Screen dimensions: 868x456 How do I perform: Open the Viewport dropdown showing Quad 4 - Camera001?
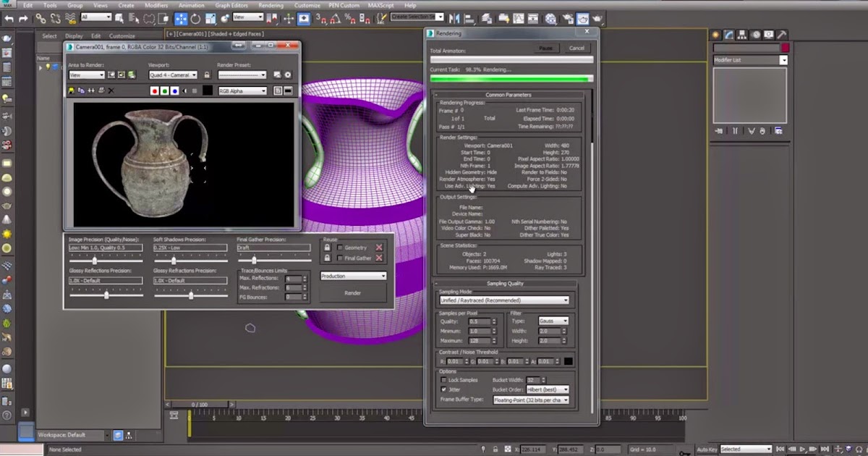172,75
